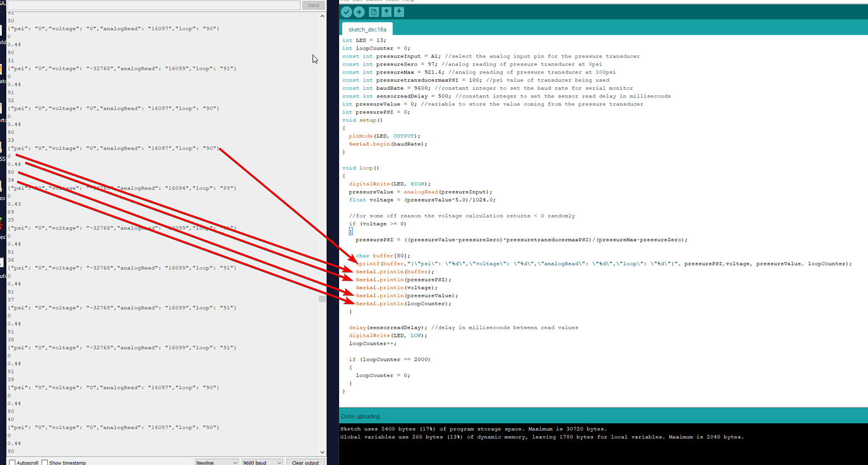Click inside the serial monitor send field
Image resolution: width=868 pixels, height=465 pixels.
pos(151,5)
